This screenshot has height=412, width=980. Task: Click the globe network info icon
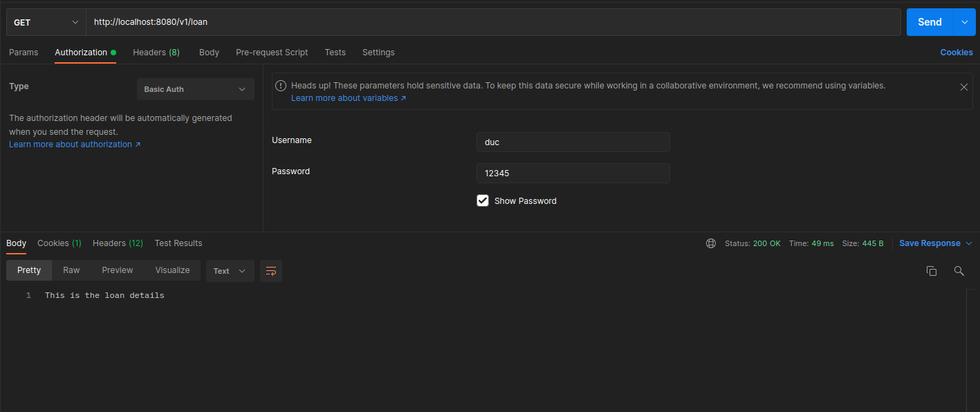click(x=711, y=243)
